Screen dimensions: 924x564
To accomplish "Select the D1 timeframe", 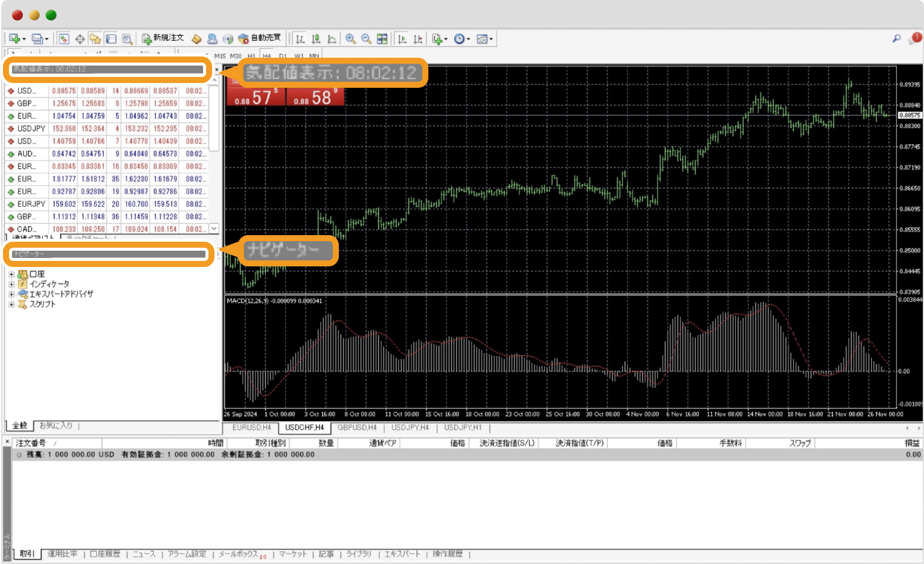I will (282, 56).
